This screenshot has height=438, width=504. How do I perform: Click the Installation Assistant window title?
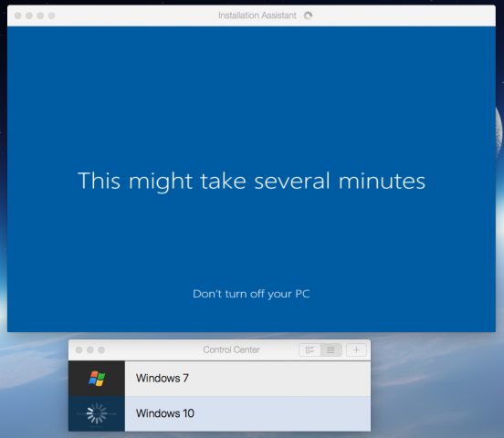pyautogui.click(x=257, y=16)
